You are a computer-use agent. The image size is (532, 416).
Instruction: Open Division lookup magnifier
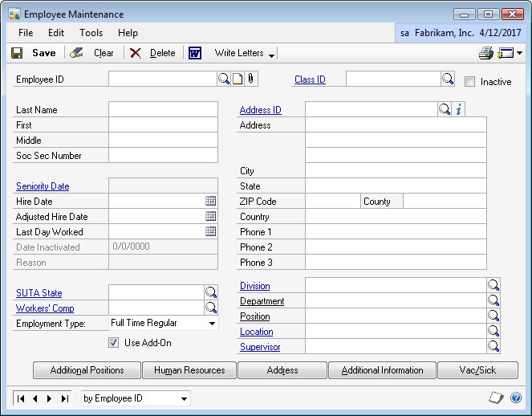pyautogui.click(x=493, y=285)
